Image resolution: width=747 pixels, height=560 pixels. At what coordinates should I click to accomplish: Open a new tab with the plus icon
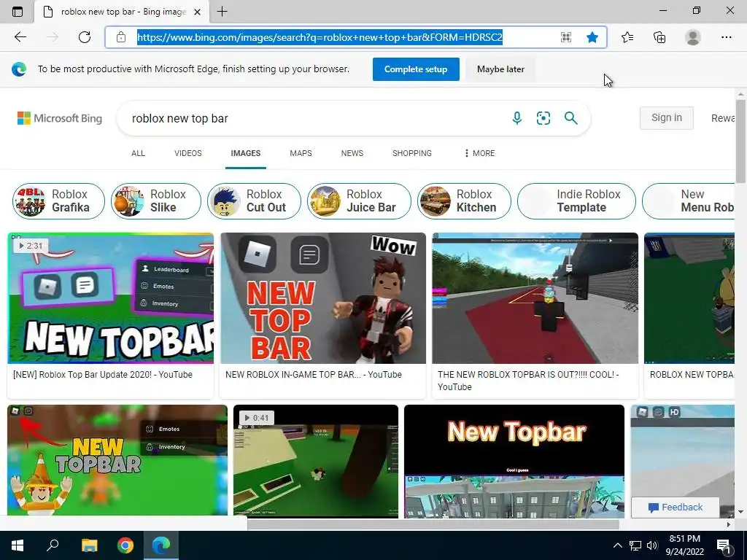pos(222,12)
